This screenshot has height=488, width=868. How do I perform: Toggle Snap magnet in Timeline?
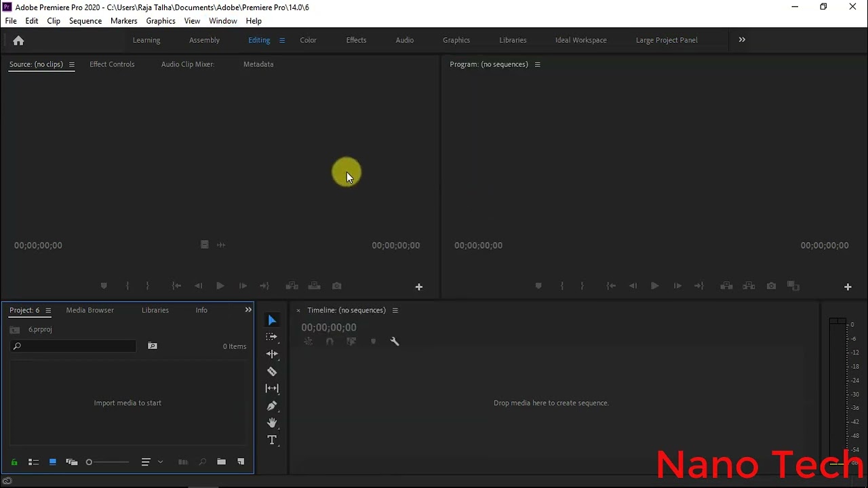pyautogui.click(x=330, y=342)
